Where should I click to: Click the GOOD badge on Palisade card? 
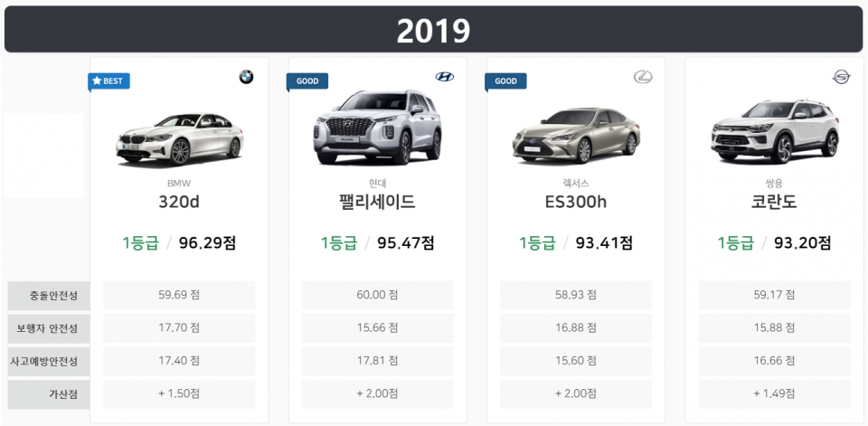tap(307, 81)
